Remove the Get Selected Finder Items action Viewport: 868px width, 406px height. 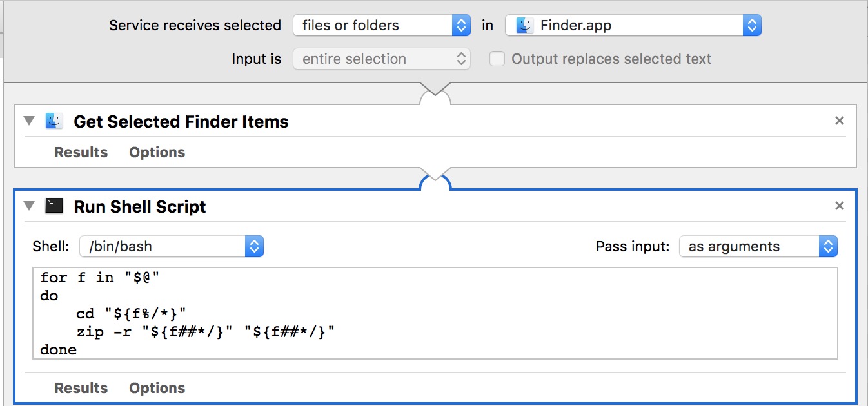[x=839, y=121]
